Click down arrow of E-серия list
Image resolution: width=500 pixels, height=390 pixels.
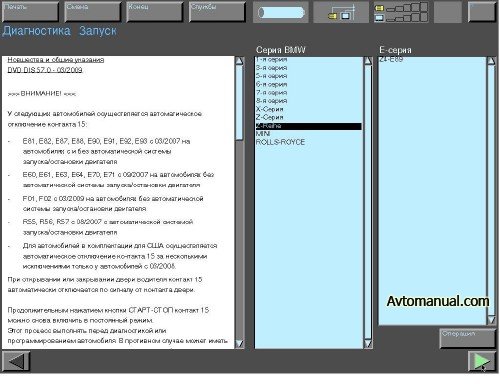click(491, 320)
